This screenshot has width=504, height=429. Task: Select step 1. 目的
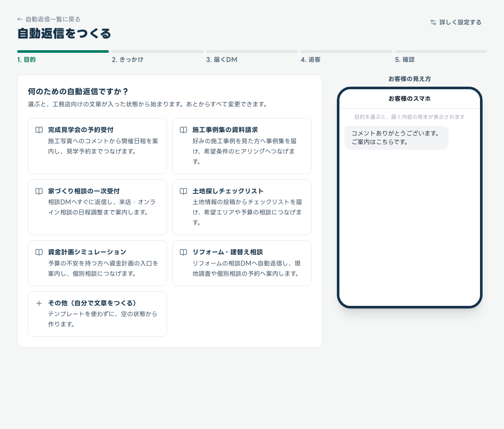(x=27, y=60)
